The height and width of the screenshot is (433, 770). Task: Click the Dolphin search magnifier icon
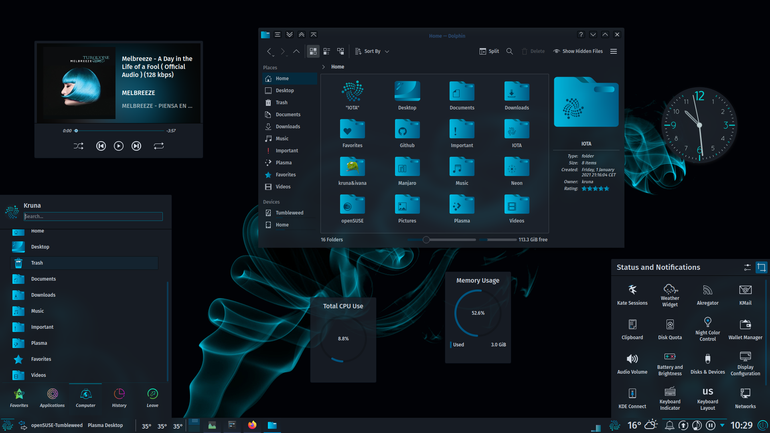(510, 51)
